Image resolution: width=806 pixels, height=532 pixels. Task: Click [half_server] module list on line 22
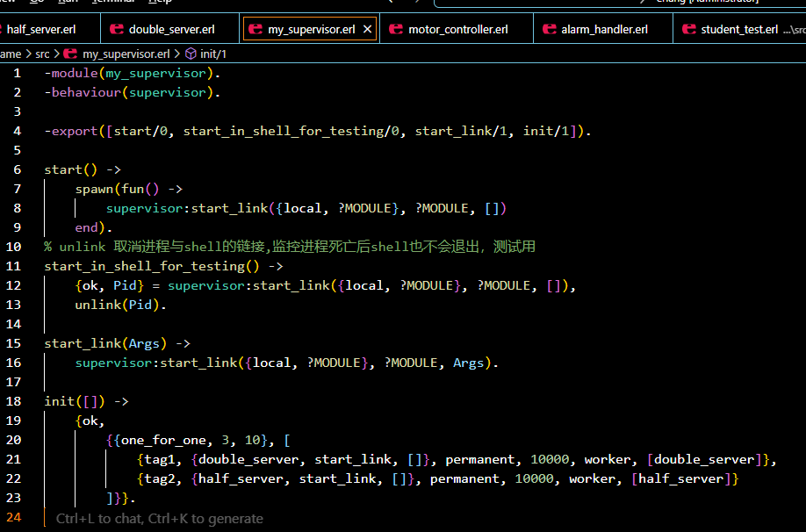pos(681,479)
